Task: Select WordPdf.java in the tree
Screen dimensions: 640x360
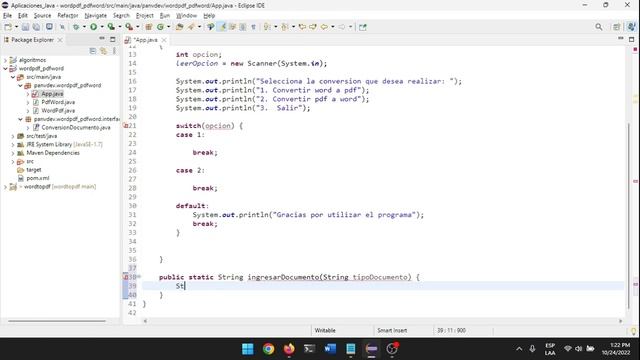Action: tap(58, 111)
